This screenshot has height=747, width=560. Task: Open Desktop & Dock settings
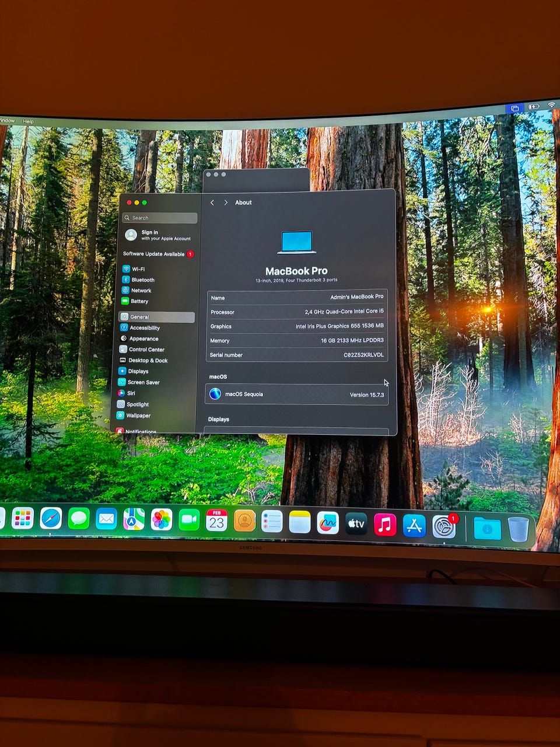coord(143,361)
